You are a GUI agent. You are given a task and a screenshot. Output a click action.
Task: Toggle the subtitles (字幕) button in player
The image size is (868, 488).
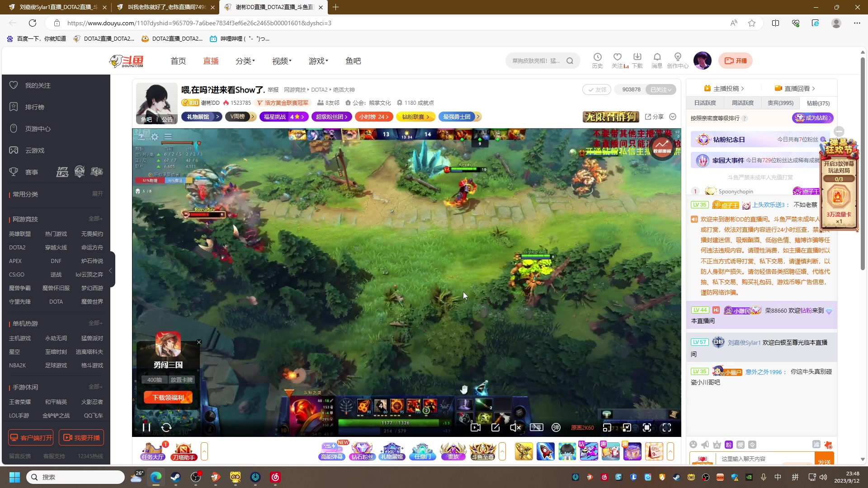tap(536, 427)
